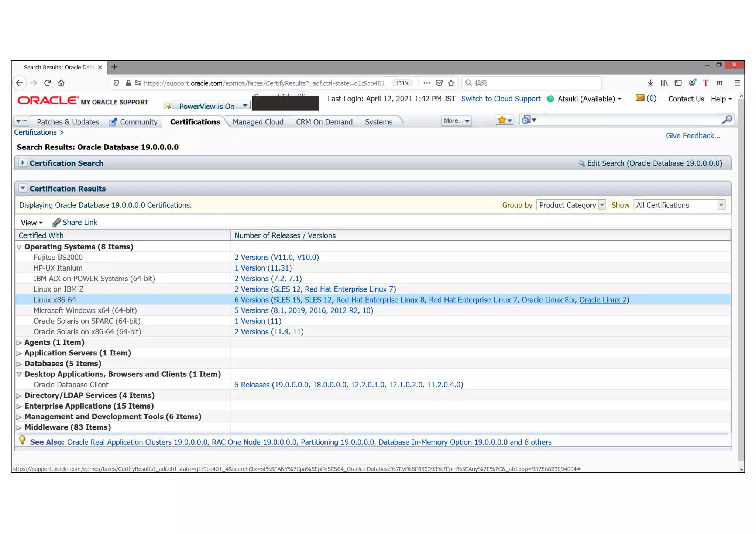
Task: Click the vertical page scrollbar
Action: click(x=741, y=280)
